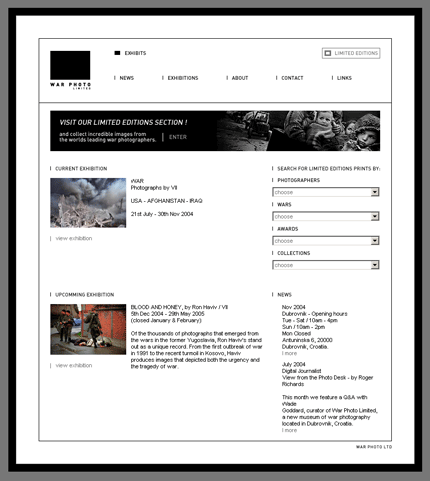Open view exhibition under current exhibition
This screenshot has width=430, height=481.
click(x=74, y=238)
